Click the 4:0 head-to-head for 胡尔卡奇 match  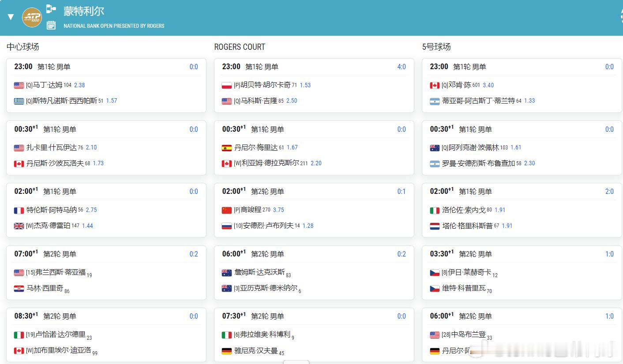coord(402,67)
